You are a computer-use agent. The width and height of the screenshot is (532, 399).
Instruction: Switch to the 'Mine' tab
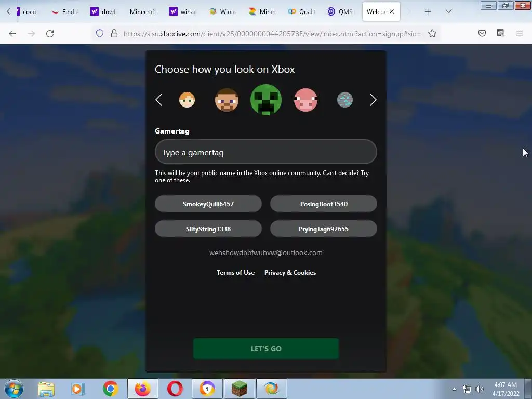pos(262,11)
